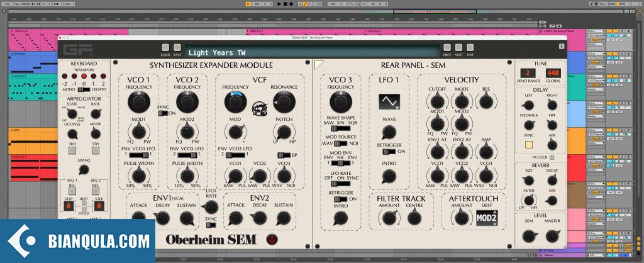Screen dimensions: 644x263
Task: Click the reverb SIZE knob
Action: pyautogui.click(x=529, y=181)
